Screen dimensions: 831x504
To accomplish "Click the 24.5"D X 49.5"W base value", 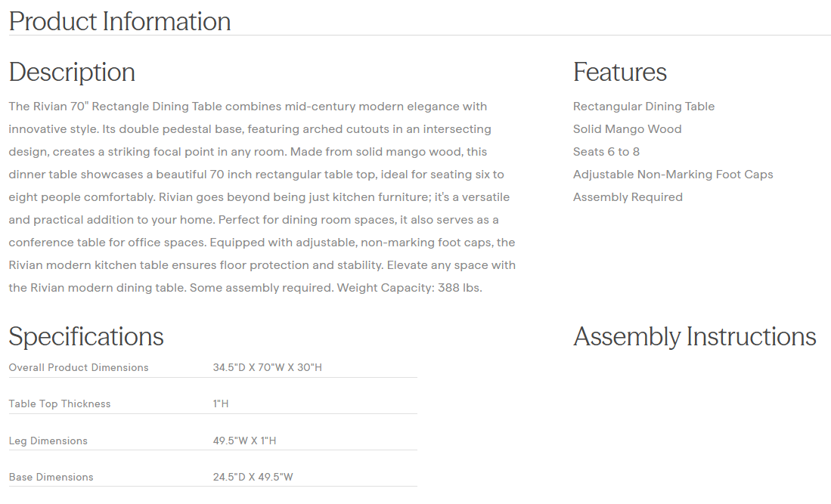I will (x=253, y=478).
